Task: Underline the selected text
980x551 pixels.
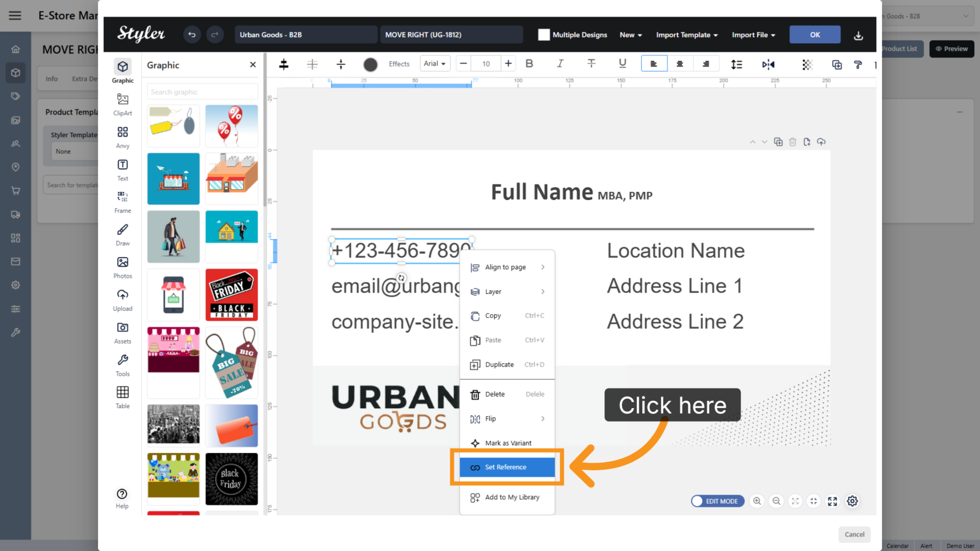Action: (x=622, y=64)
